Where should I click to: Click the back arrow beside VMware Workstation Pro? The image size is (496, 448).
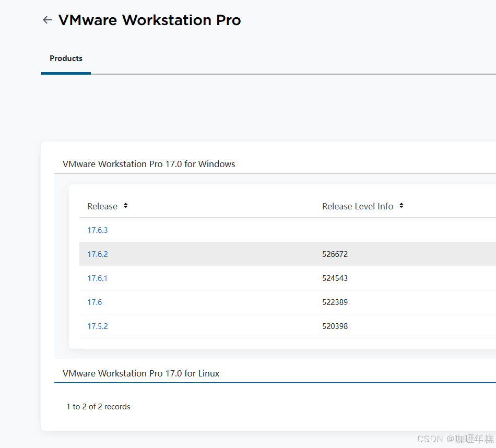[48, 20]
